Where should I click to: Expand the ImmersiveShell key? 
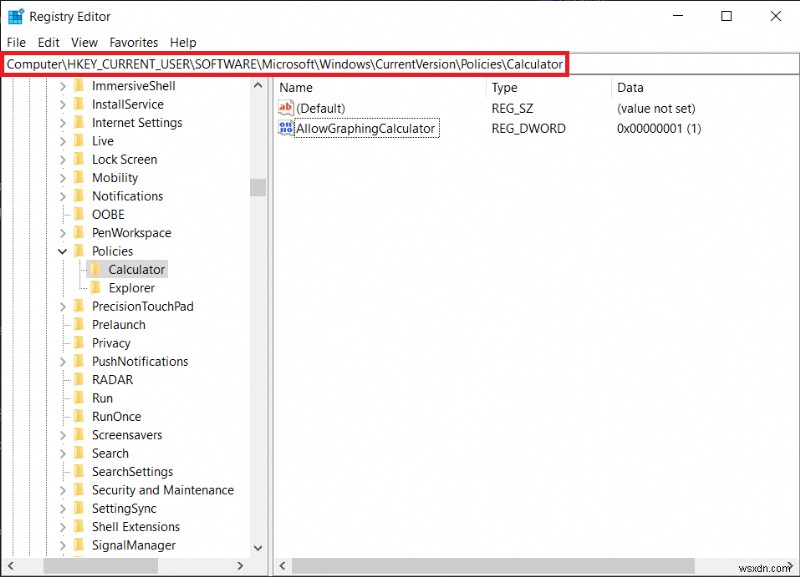(x=63, y=86)
